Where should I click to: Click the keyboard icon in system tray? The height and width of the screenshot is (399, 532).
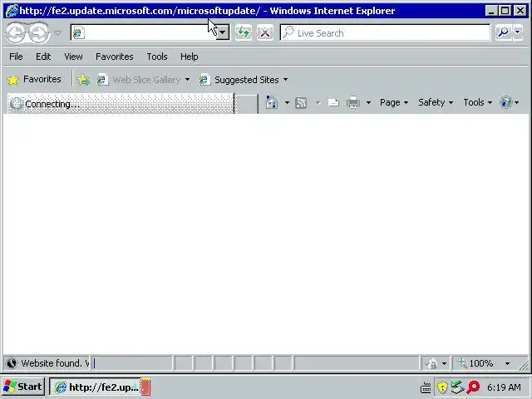pos(426,387)
